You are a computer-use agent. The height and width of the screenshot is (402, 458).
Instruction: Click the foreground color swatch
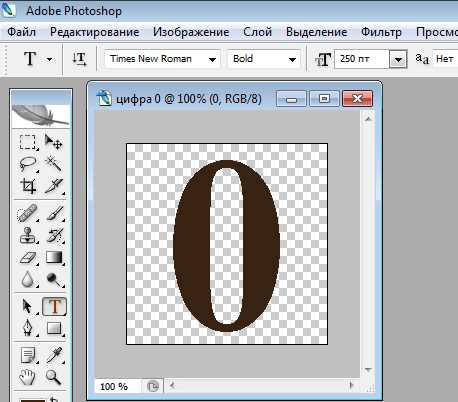[33, 400]
